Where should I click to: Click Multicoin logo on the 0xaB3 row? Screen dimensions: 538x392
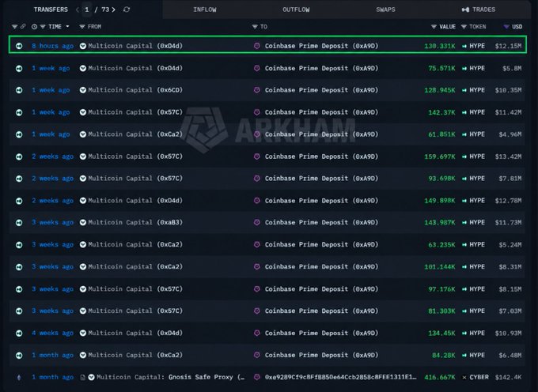pos(83,222)
